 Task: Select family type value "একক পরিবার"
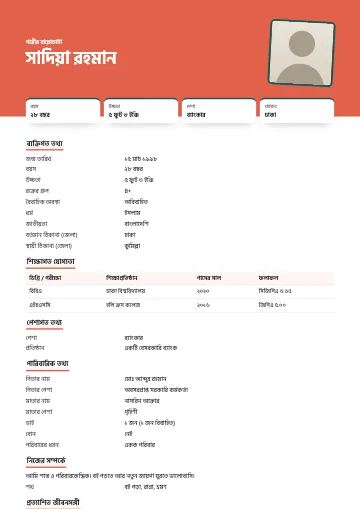coord(140,445)
